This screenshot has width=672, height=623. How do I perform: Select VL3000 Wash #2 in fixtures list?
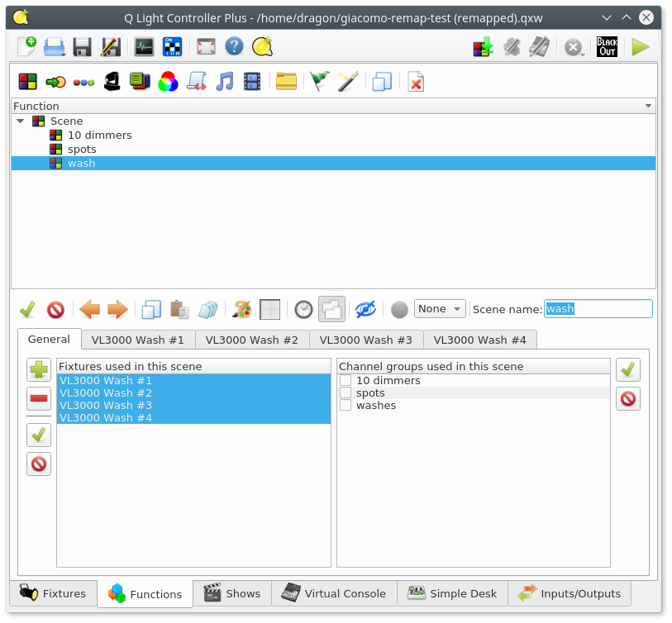click(x=193, y=393)
